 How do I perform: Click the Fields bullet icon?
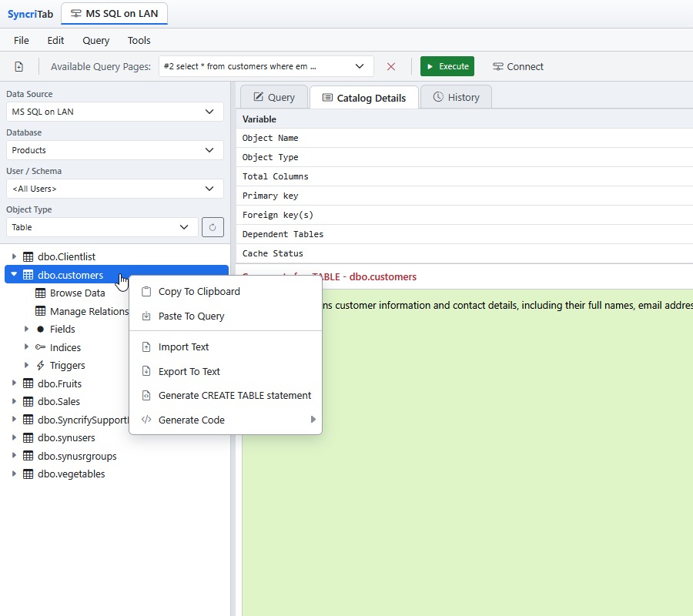click(x=40, y=330)
